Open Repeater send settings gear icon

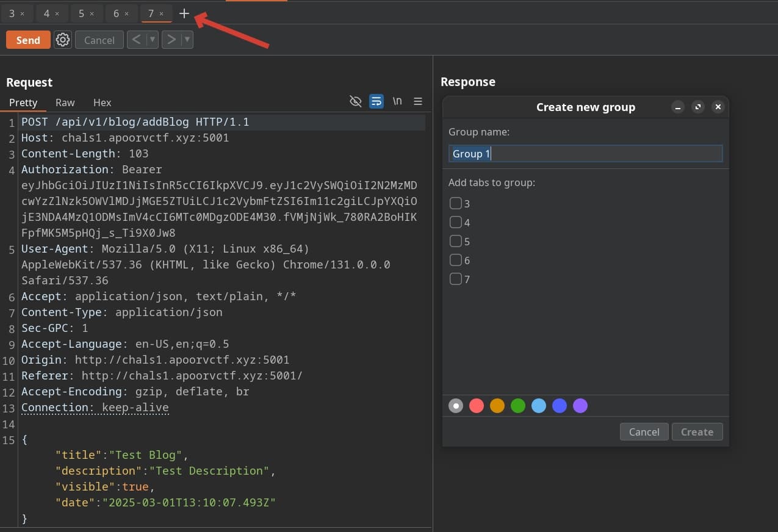63,40
